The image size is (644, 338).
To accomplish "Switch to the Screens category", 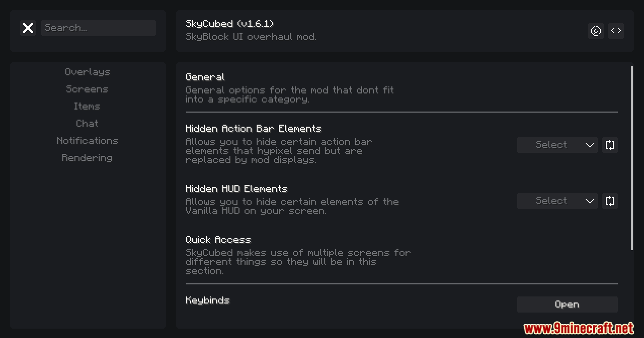I will [87, 89].
